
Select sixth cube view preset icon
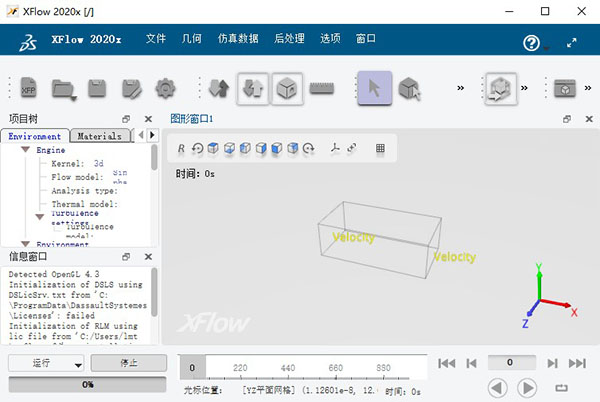click(293, 148)
